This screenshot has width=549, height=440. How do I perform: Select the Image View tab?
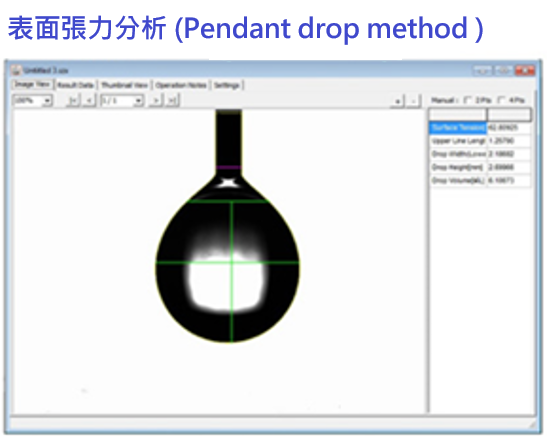32,84
